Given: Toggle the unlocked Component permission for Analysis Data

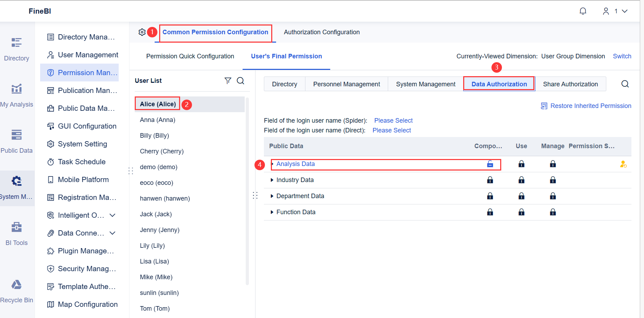Looking at the screenshot, I should (x=490, y=164).
